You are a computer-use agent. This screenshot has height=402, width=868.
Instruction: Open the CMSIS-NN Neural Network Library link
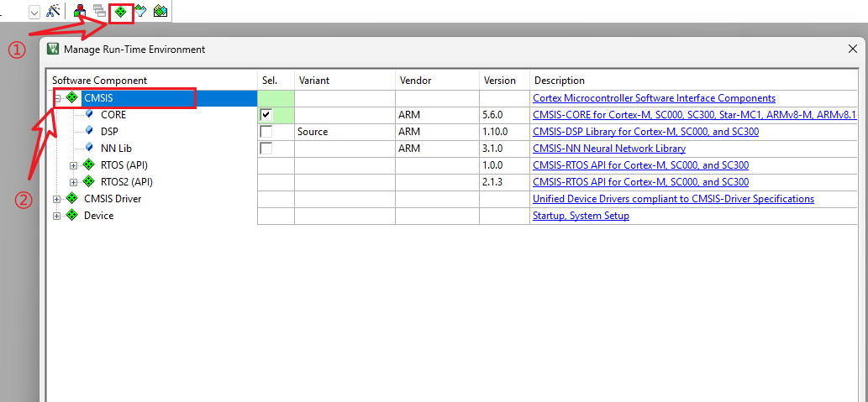pyautogui.click(x=609, y=149)
